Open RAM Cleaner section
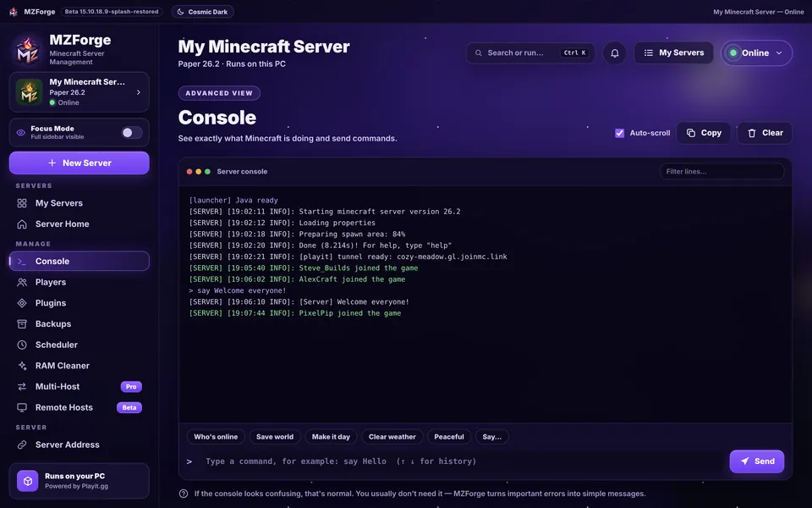 click(x=80, y=366)
